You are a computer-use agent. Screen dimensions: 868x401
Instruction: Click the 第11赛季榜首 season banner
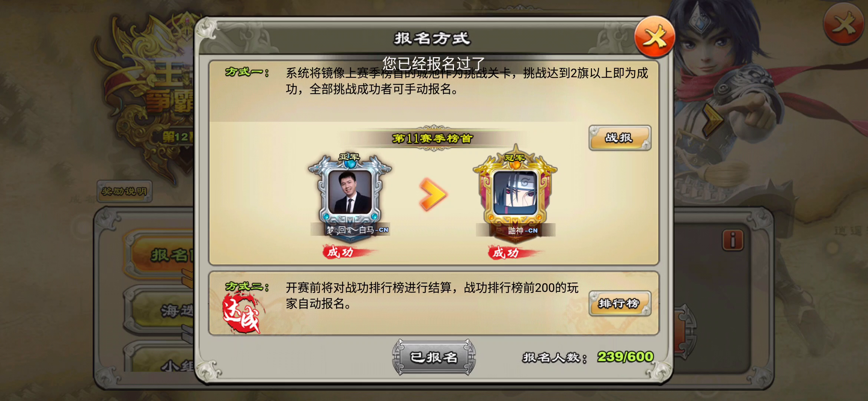click(x=433, y=138)
